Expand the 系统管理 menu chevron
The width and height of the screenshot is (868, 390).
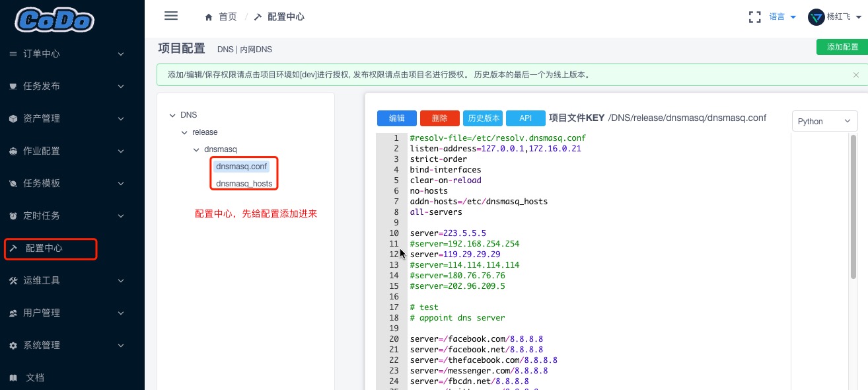tap(121, 346)
